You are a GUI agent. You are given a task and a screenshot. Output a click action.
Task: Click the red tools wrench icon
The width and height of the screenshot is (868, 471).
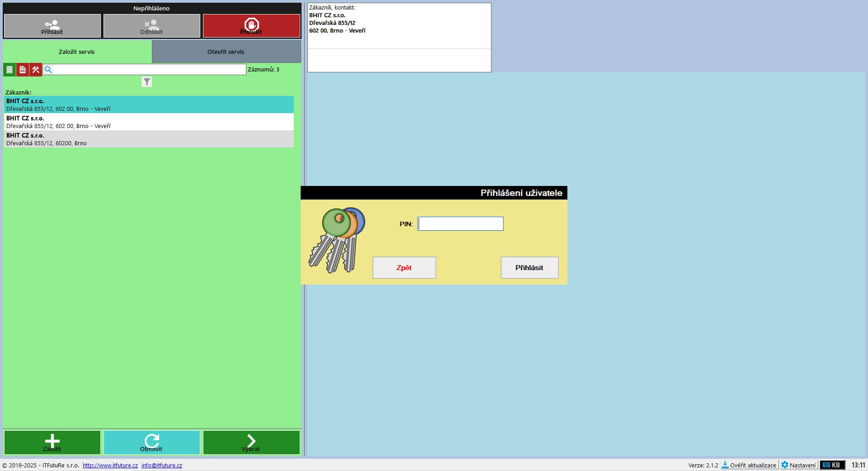(36, 70)
